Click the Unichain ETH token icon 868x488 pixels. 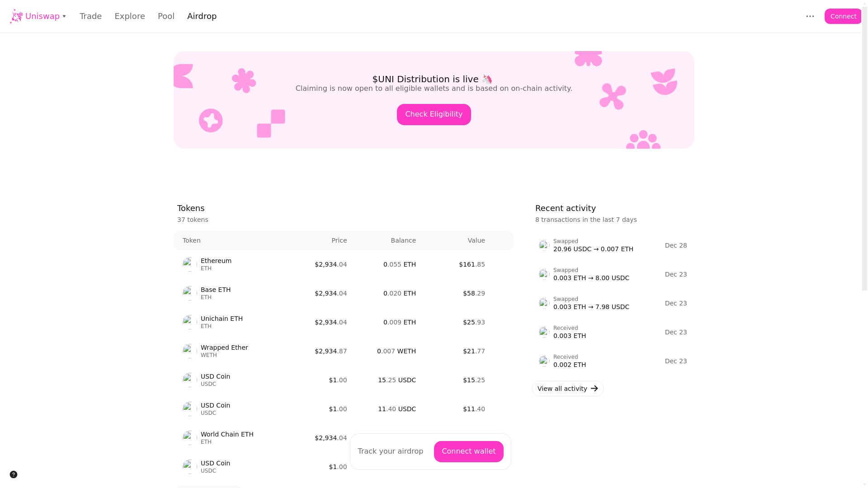[190, 322]
